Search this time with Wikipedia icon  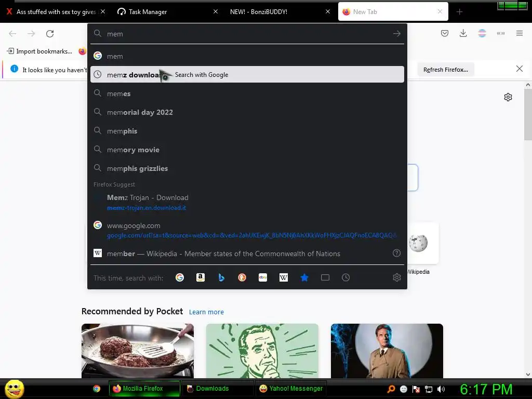[x=284, y=277]
